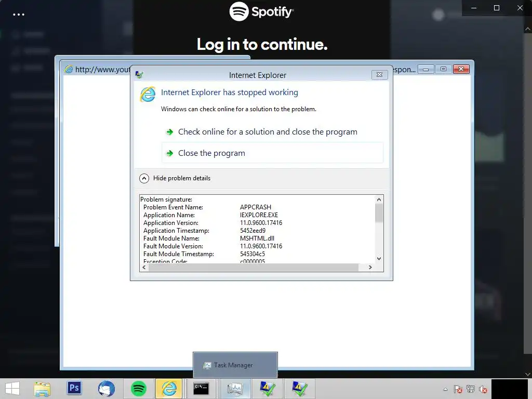The height and width of the screenshot is (399, 532).
Task: Select the IEXPLORE.EXE application name value
Action: [259, 215]
